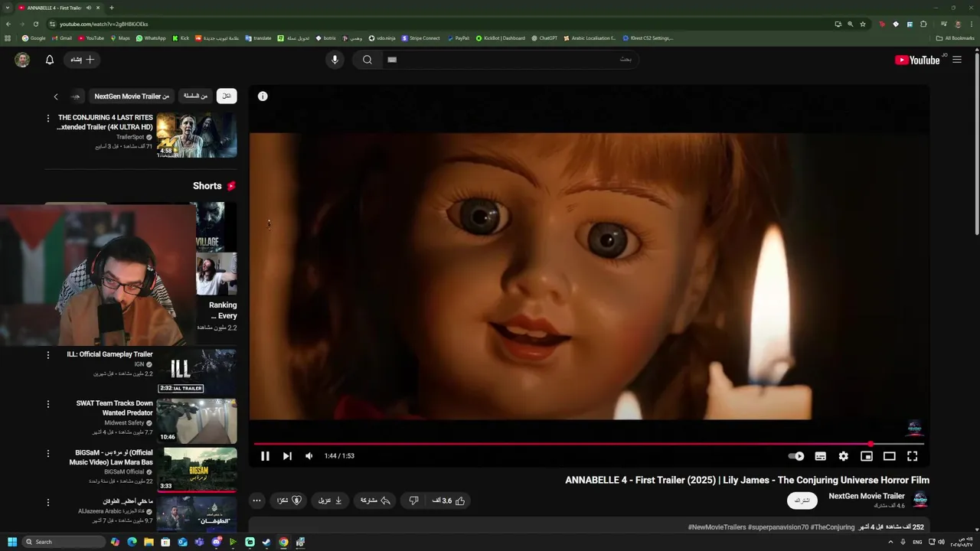Select 'من NextGen Movie Trailer' chip
Screen dimensions: 980x551
[132, 96]
